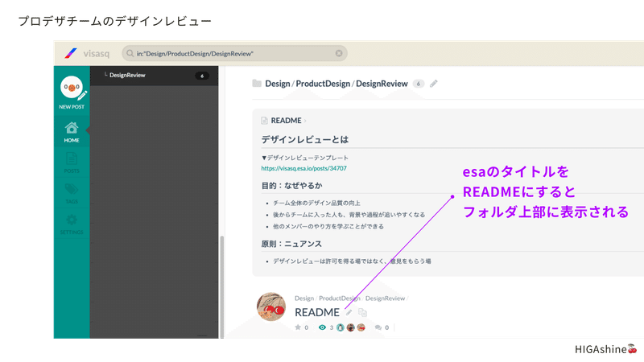
Task: Select the DesignReview folder tree row
Action: coord(155,76)
